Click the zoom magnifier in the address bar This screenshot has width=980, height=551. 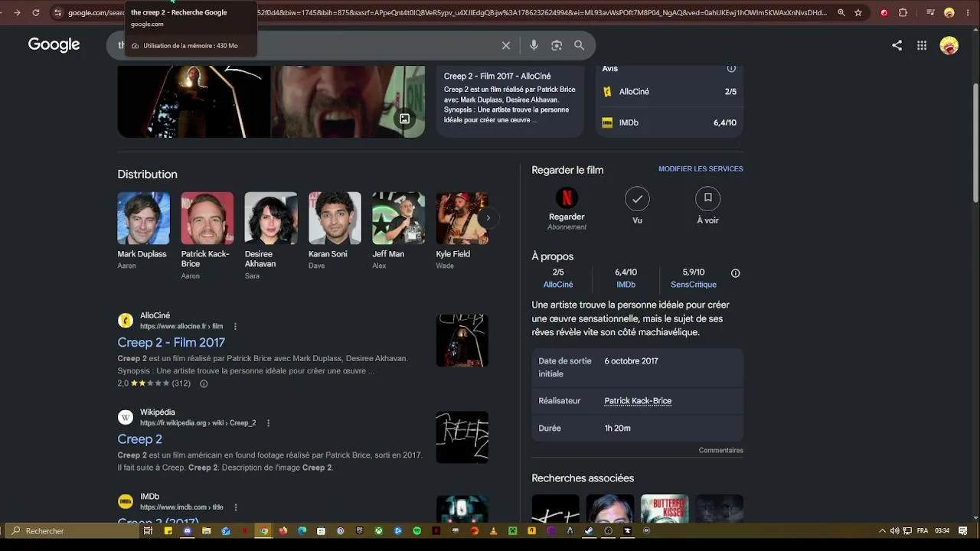pyautogui.click(x=841, y=13)
